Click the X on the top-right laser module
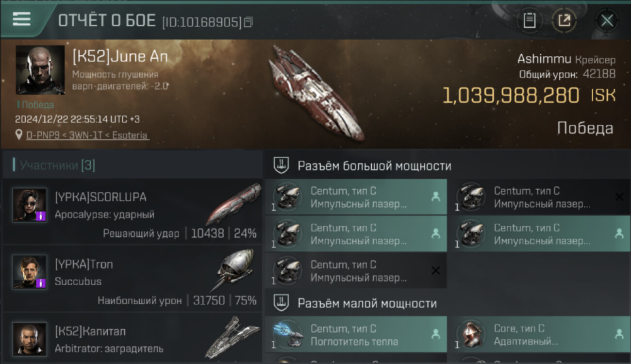Viewport: 631px width, 364px height. (619, 197)
